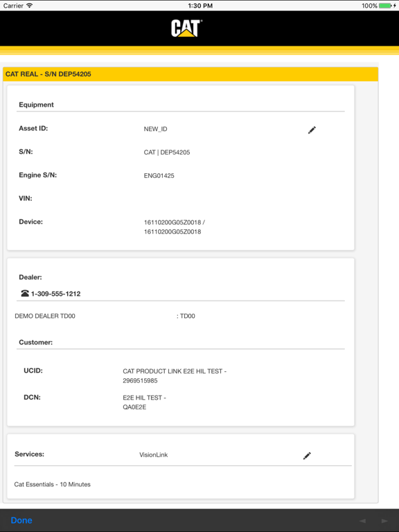The height and width of the screenshot is (532, 399).
Task: Tap Cat Essentials - 10 Minutes entry
Action: (52, 484)
